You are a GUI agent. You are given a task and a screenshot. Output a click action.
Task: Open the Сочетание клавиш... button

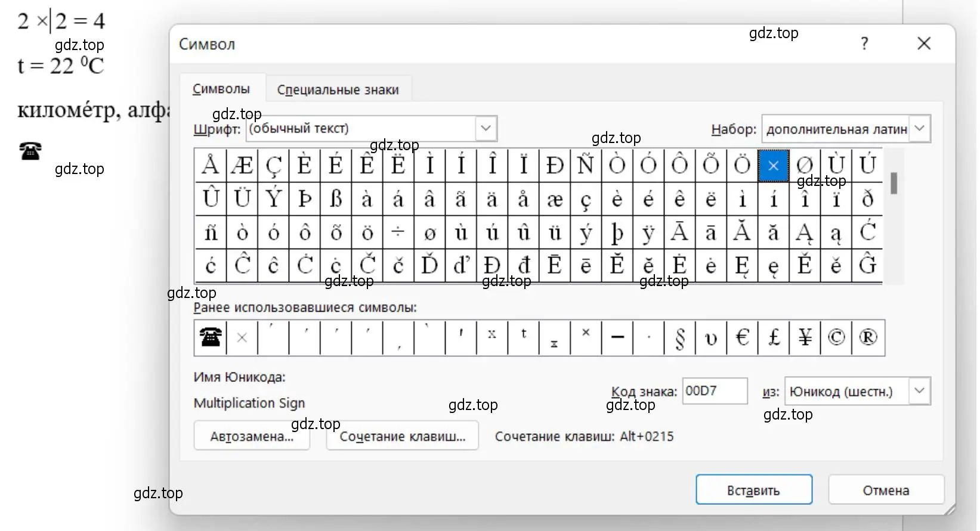402,436
